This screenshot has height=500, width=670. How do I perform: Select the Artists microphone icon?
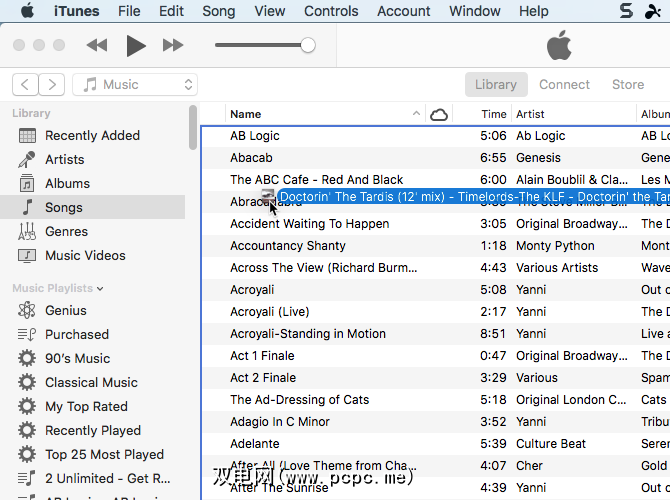coord(27,160)
